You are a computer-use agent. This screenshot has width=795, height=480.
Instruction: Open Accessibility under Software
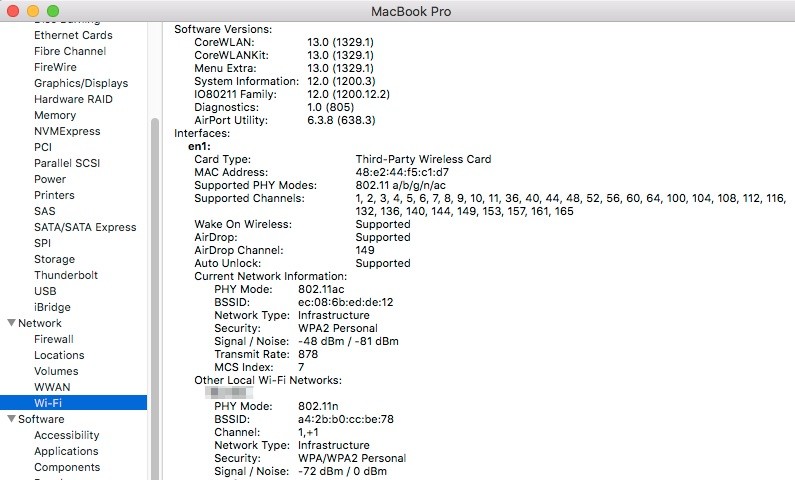(66, 435)
